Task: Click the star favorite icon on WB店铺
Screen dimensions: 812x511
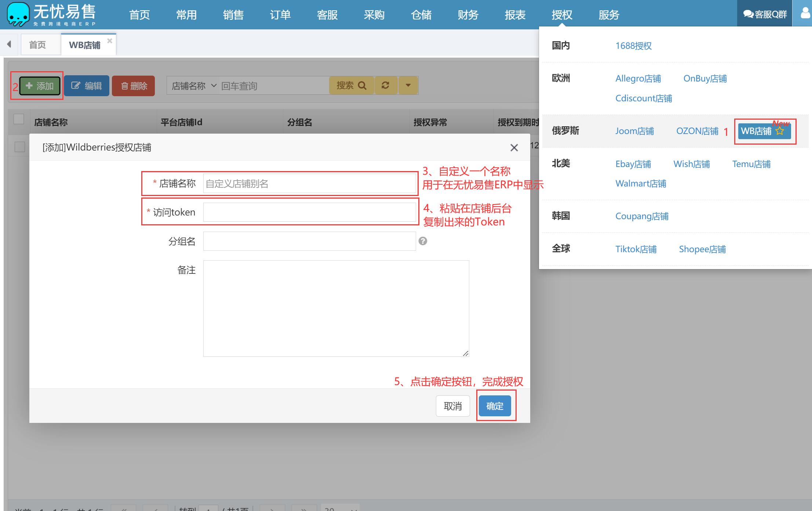Action: [780, 131]
